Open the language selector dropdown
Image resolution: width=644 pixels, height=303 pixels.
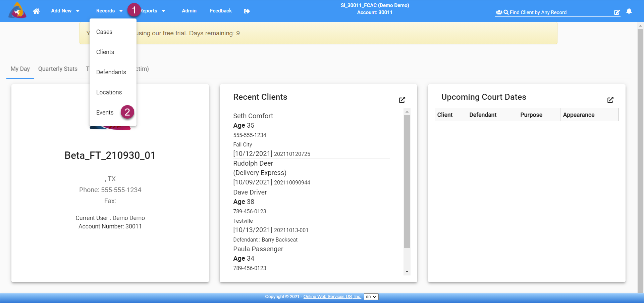pos(371,297)
